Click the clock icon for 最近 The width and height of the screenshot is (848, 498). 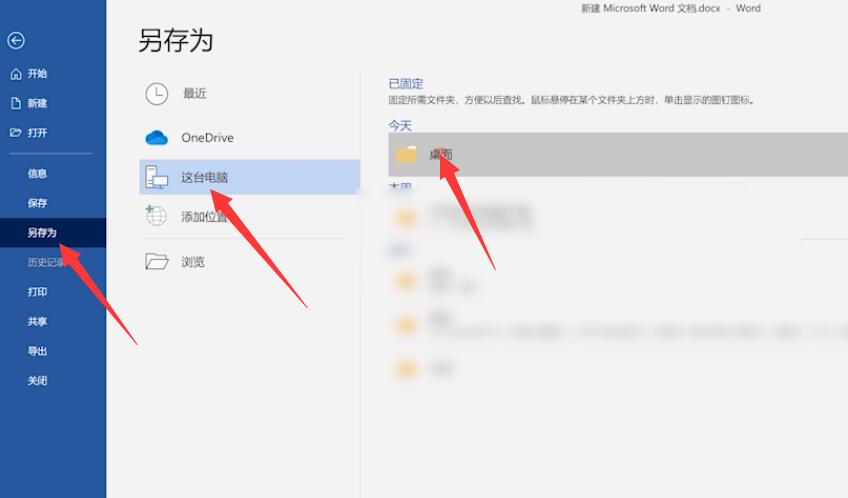tap(157, 94)
